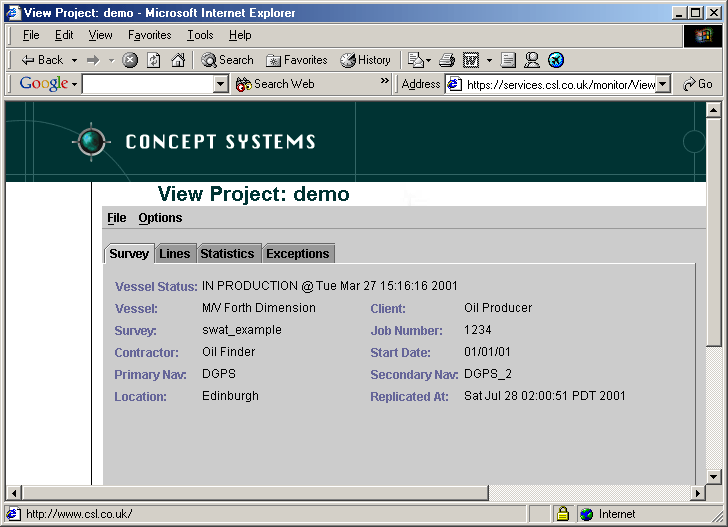
Task: Switch to the Lines tab
Action: 175,254
